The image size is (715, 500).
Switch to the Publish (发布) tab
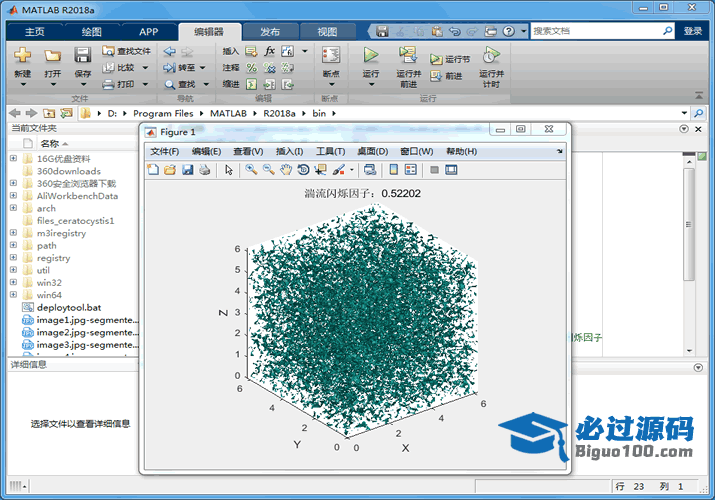click(270, 31)
